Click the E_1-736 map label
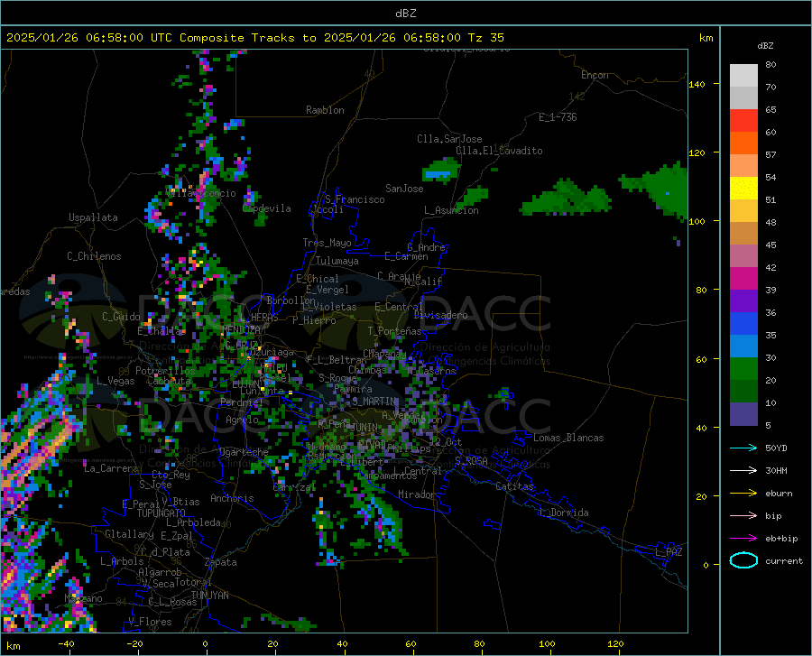Viewport: 812px width, 656px height. (x=558, y=117)
